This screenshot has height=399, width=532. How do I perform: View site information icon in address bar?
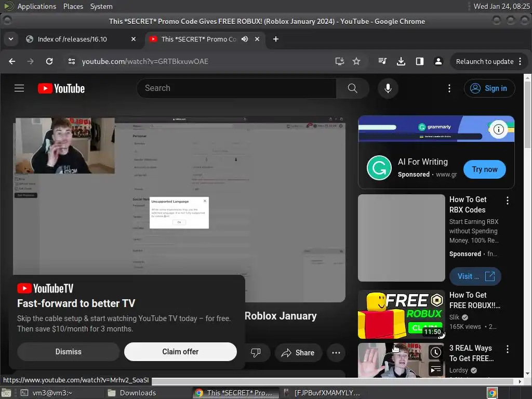tap(72, 61)
